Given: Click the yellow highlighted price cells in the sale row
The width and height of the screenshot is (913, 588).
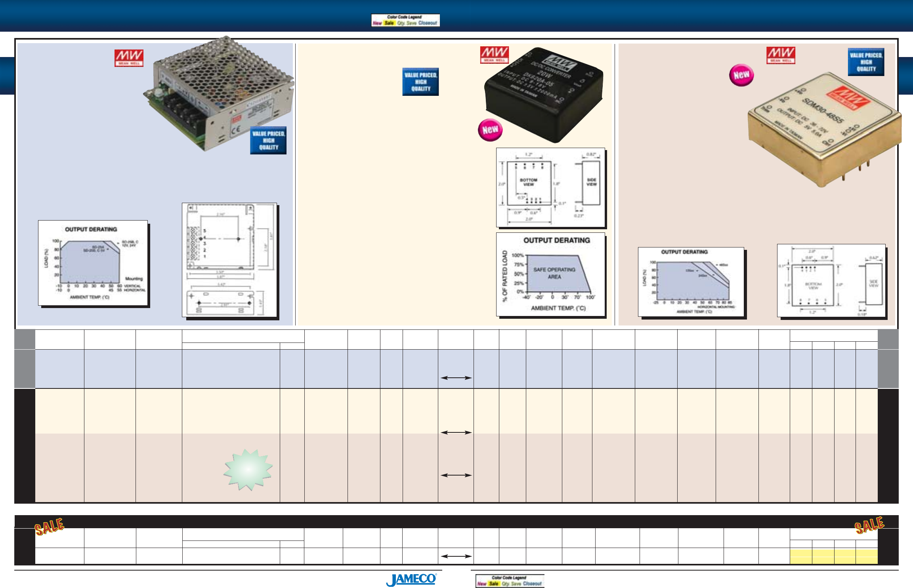Looking at the screenshot, I should pos(834,556).
